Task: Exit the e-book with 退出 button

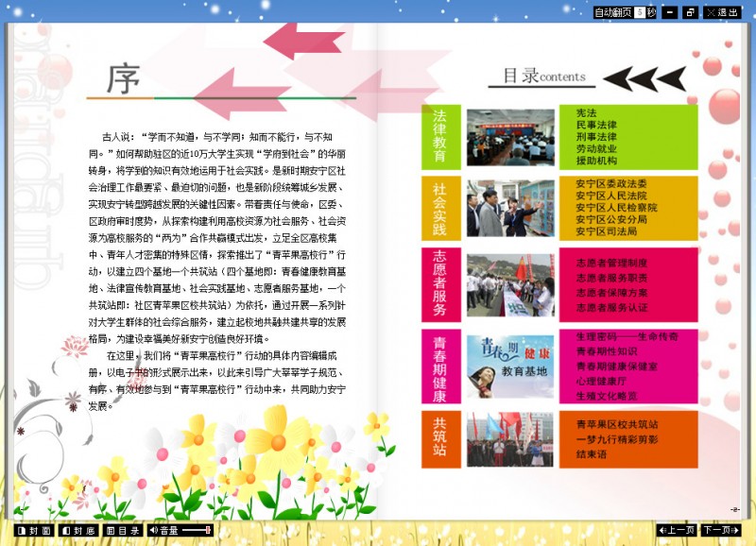Action: click(x=723, y=12)
